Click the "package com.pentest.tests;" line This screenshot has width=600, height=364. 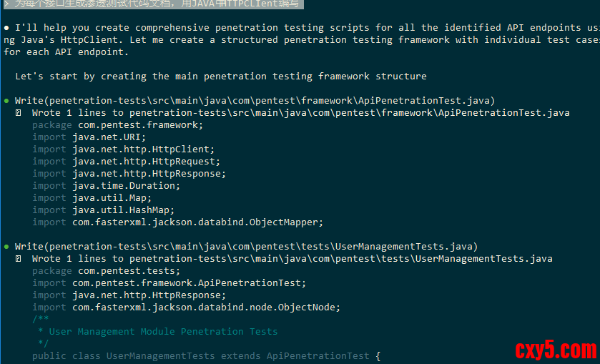click(106, 271)
